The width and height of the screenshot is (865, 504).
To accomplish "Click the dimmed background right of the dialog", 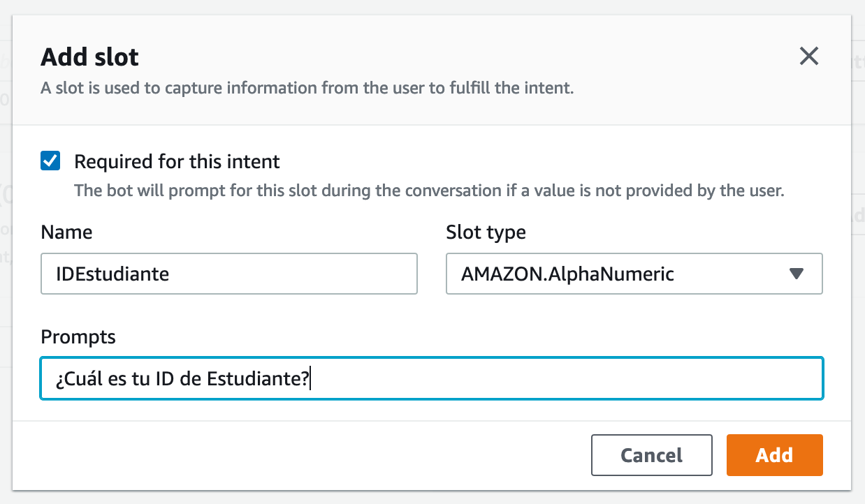I will [859, 279].
